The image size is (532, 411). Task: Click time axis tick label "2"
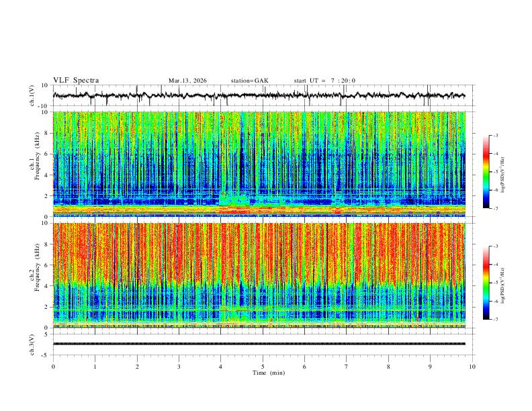tap(137, 367)
